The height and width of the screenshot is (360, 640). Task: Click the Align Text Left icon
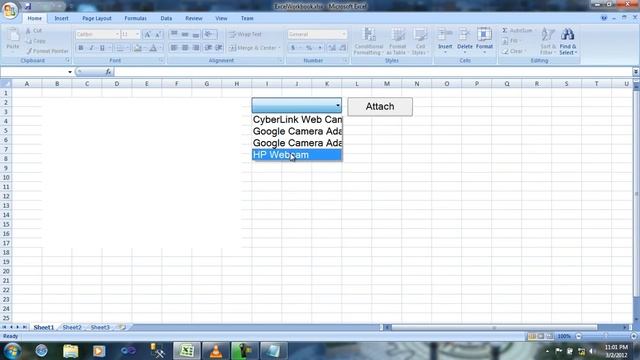click(174, 48)
